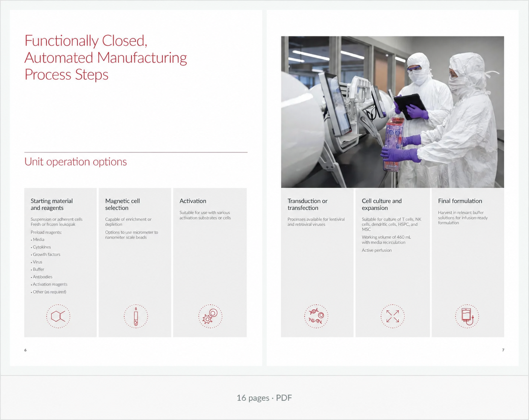Click the 'Buffer' bullet item
Screen dimensions: 529x420
point(38,269)
